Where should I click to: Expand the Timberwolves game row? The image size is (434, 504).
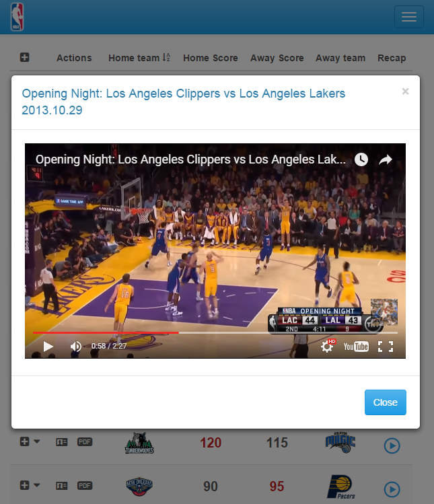click(x=25, y=442)
